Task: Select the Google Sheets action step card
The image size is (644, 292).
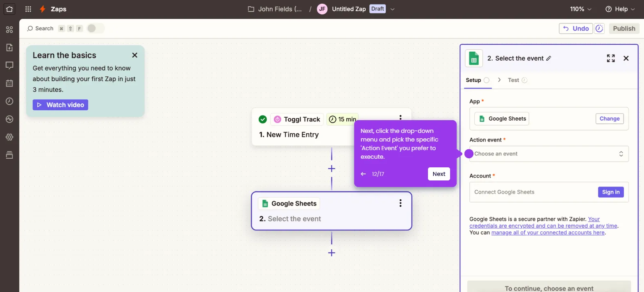Action: click(x=331, y=211)
